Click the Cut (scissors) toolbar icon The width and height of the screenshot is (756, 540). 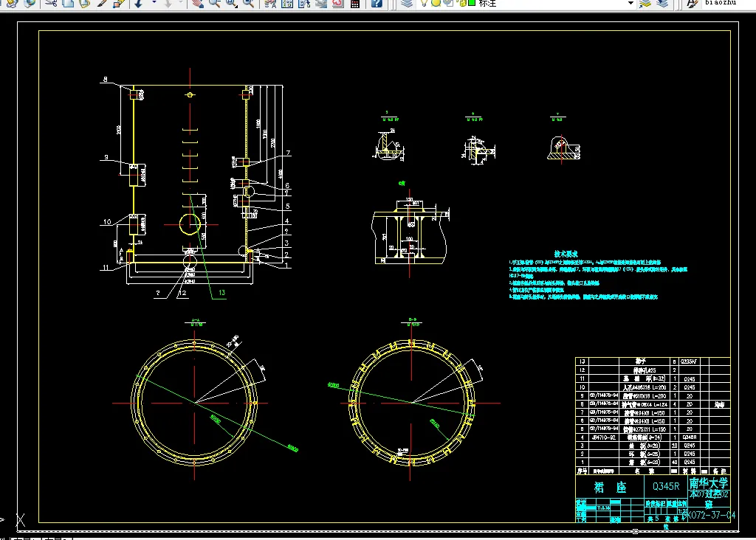coord(51,4)
